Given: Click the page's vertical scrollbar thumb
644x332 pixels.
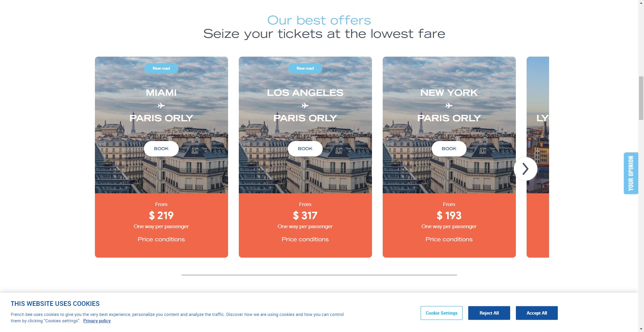Looking at the screenshot, I should tap(641, 98).
